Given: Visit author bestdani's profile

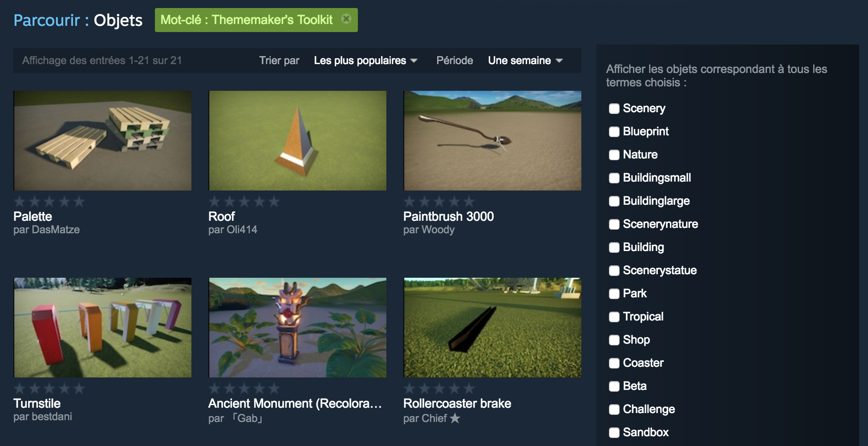Looking at the screenshot, I should [x=52, y=417].
